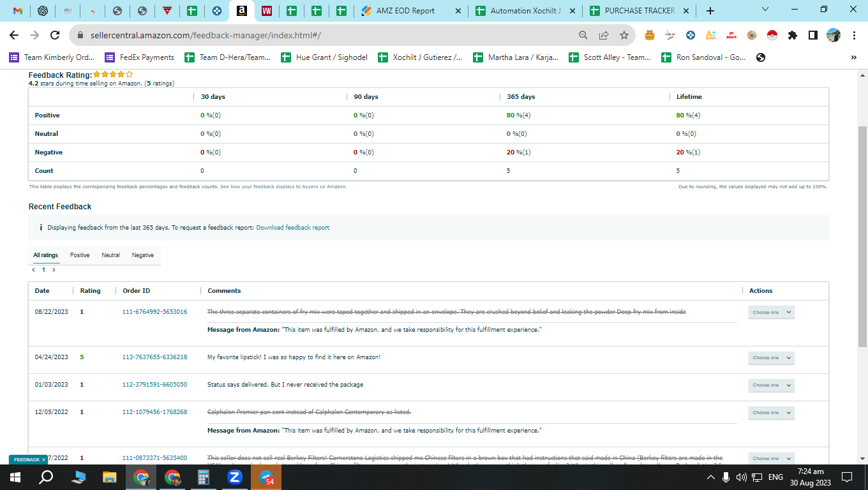868x490 pixels.
Task: Open the red triangle-icon browser tab
Action: coord(167,11)
